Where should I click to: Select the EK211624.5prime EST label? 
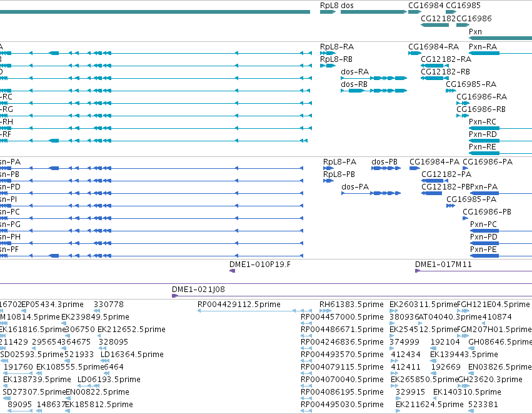click(x=429, y=405)
